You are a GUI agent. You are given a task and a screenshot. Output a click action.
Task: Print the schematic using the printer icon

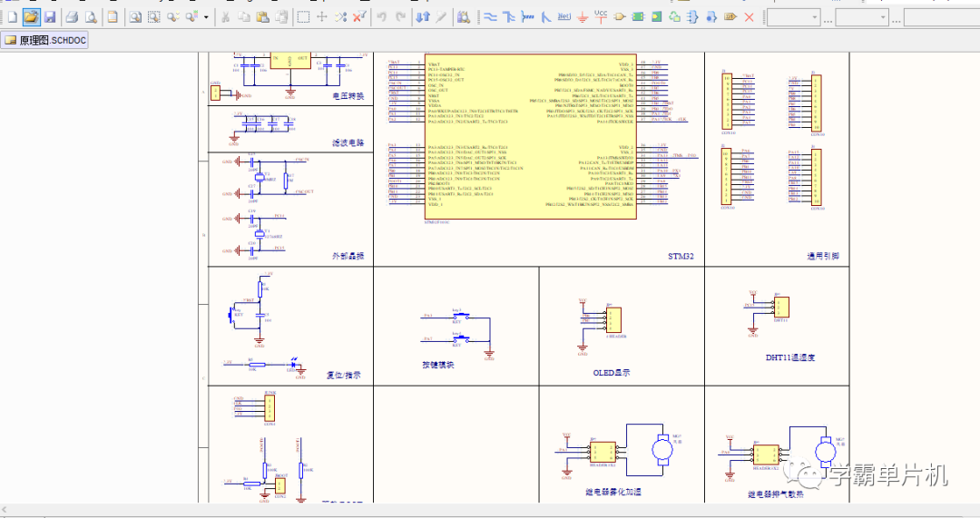pyautogui.click(x=72, y=17)
